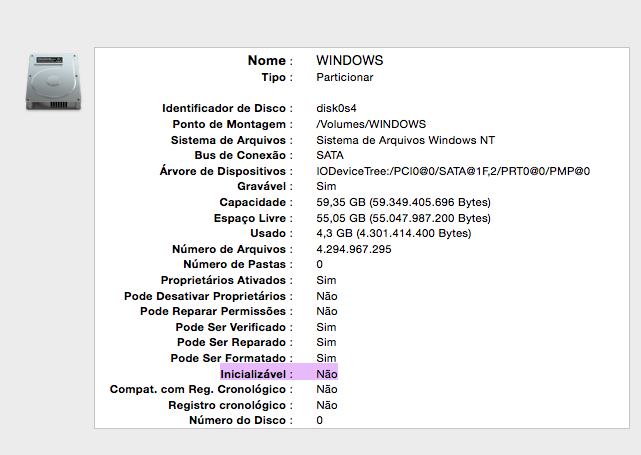Select 'Não' for Pode Reparar Permissões

point(327,312)
